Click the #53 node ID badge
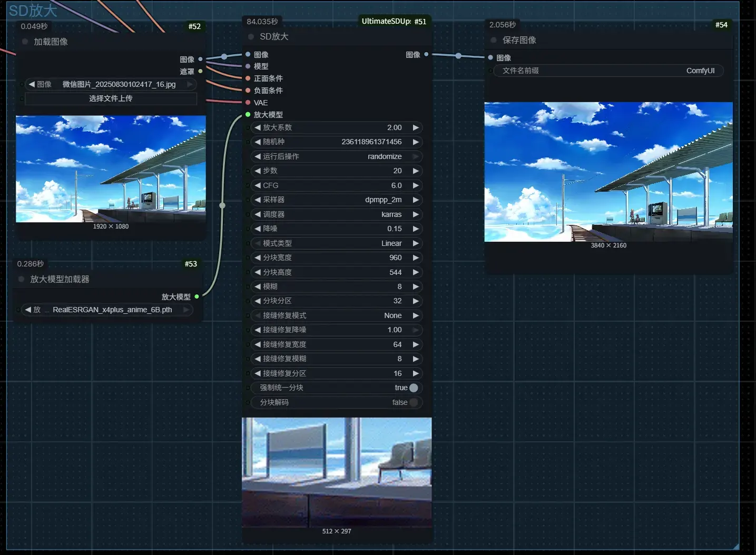Image resolution: width=756 pixels, height=555 pixels. (x=191, y=264)
